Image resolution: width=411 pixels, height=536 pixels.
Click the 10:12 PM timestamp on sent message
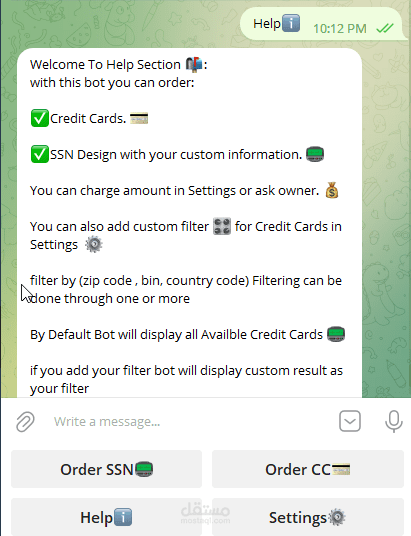[340, 28]
